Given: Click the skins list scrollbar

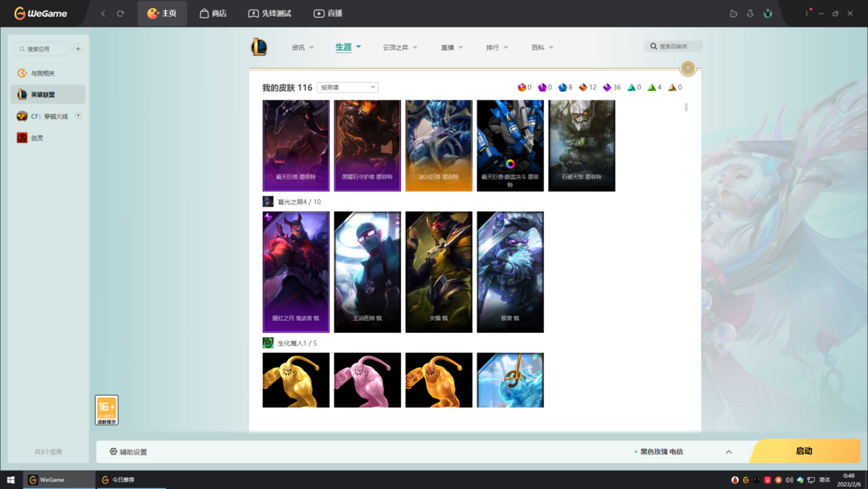Looking at the screenshot, I should click(x=686, y=107).
